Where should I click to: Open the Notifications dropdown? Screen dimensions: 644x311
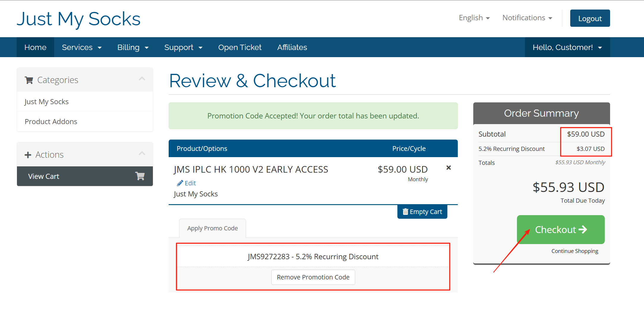coord(527,18)
